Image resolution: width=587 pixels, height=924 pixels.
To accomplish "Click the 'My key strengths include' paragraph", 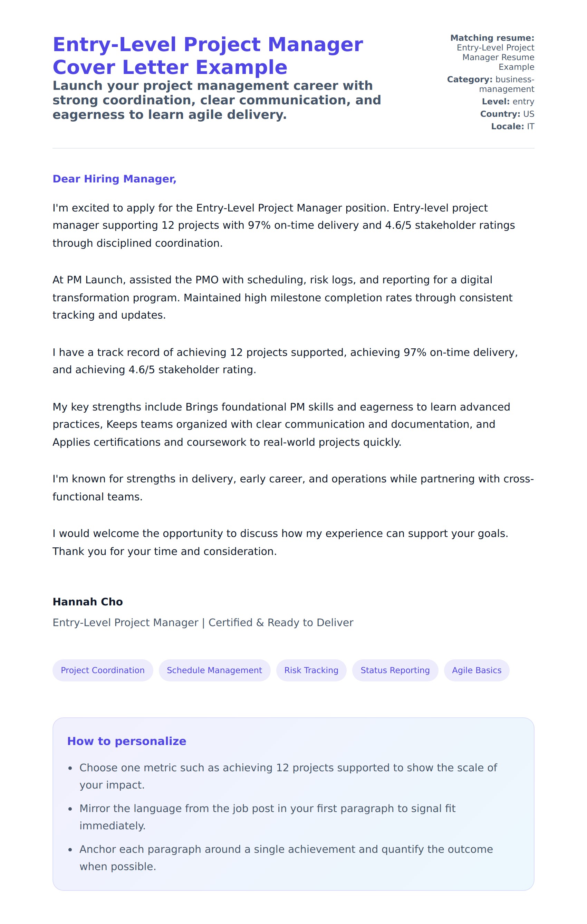I will pyautogui.click(x=281, y=424).
